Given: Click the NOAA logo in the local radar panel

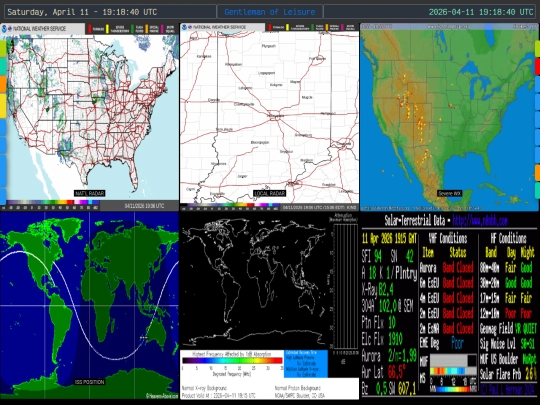Looking at the screenshot, I should pos(185,27).
